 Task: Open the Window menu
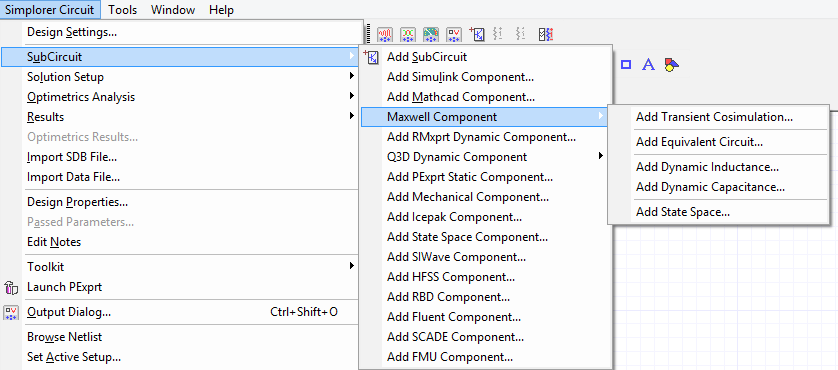click(x=173, y=10)
